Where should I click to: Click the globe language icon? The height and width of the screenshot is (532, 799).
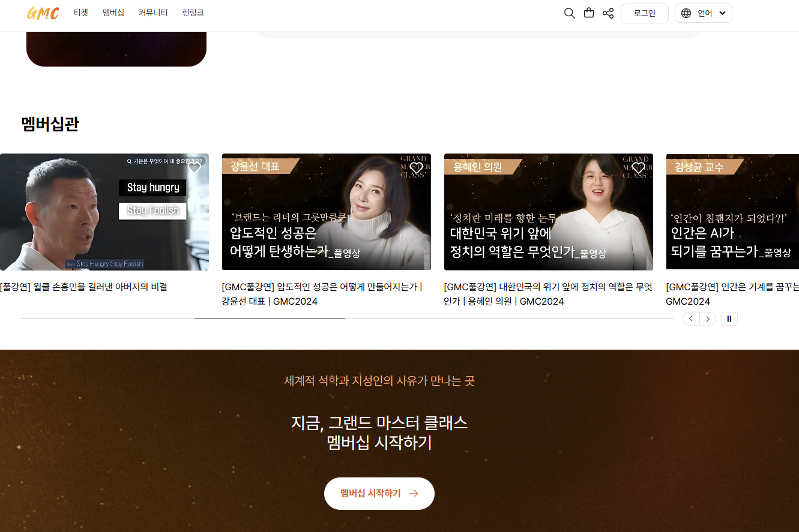point(686,13)
